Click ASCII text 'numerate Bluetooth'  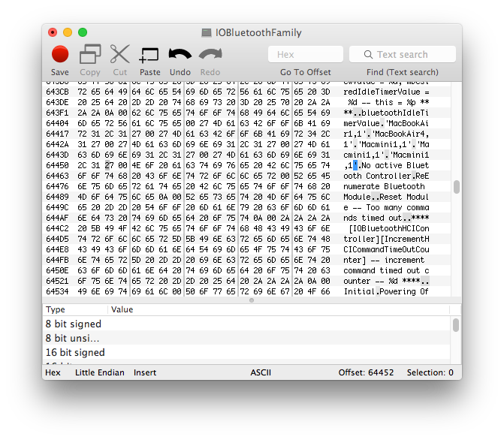coord(384,186)
